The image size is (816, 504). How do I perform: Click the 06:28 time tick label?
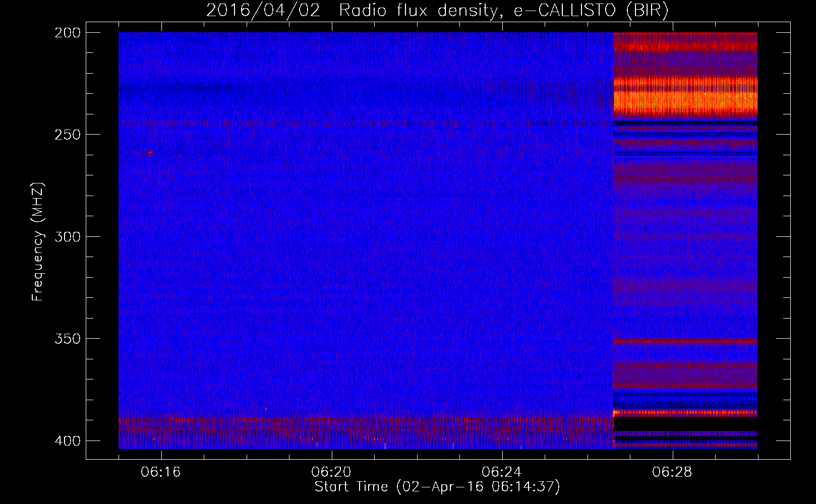(672, 472)
